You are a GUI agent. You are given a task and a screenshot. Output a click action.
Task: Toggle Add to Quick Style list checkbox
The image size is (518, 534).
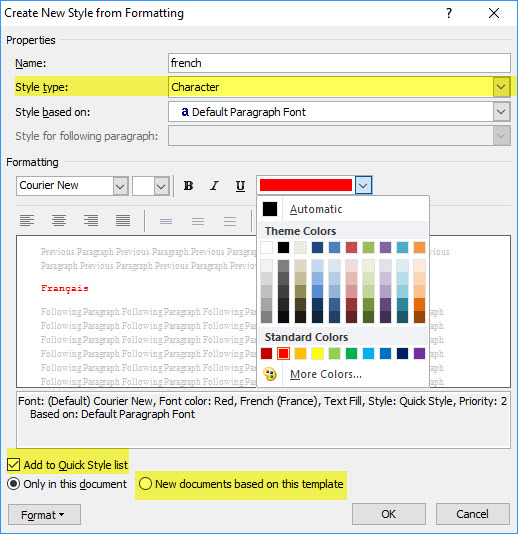click(14, 465)
